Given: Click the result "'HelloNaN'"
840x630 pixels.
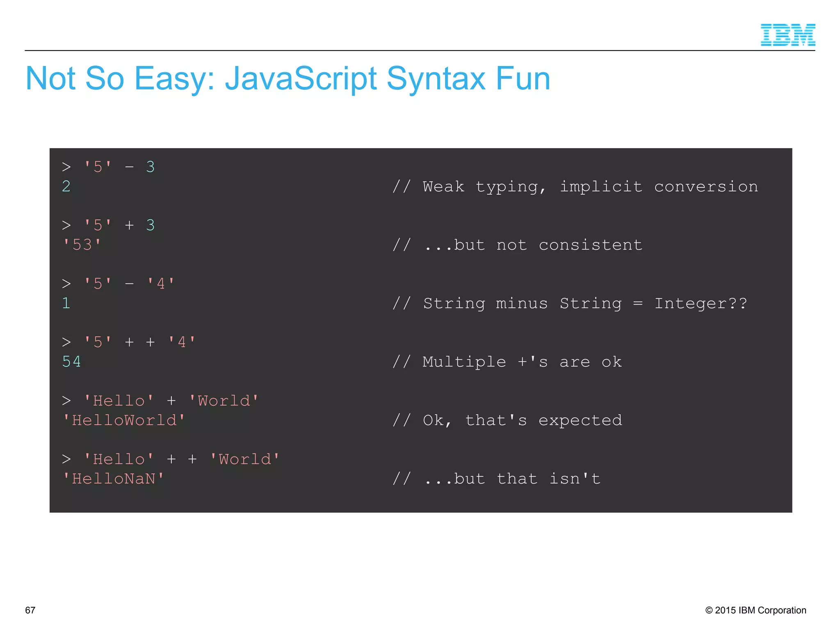Looking at the screenshot, I should [x=113, y=479].
